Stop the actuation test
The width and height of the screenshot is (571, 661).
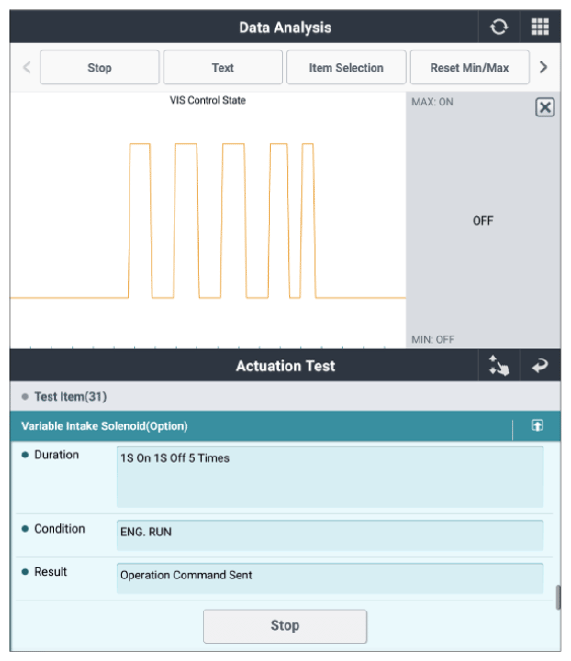(x=285, y=626)
